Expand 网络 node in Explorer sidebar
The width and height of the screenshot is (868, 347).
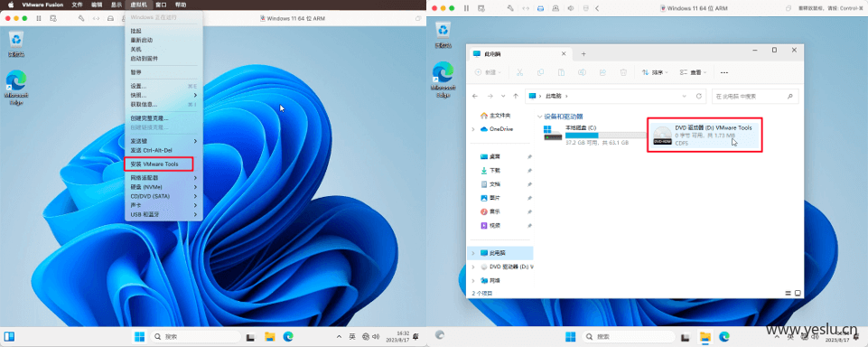pos(472,281)
